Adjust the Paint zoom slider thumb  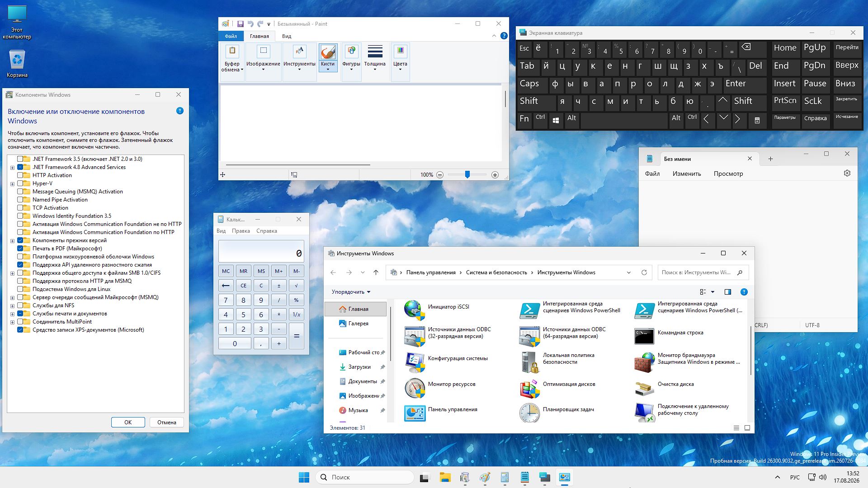pyautogui.click(x=467, y=174)
